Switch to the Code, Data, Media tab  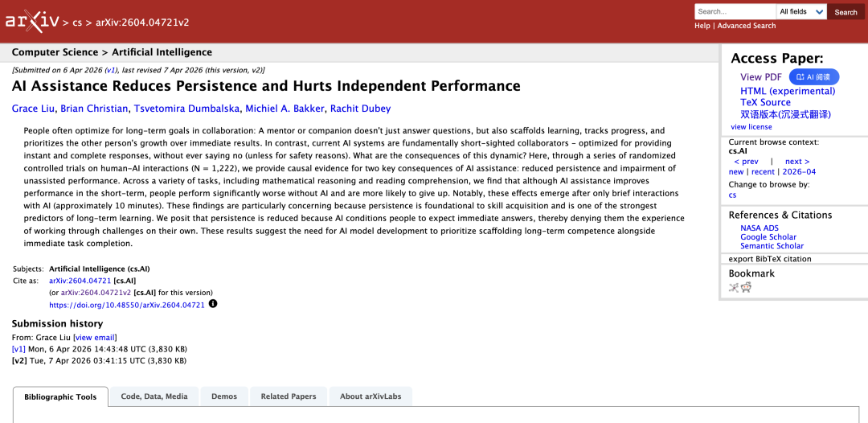tap(154, 396)
